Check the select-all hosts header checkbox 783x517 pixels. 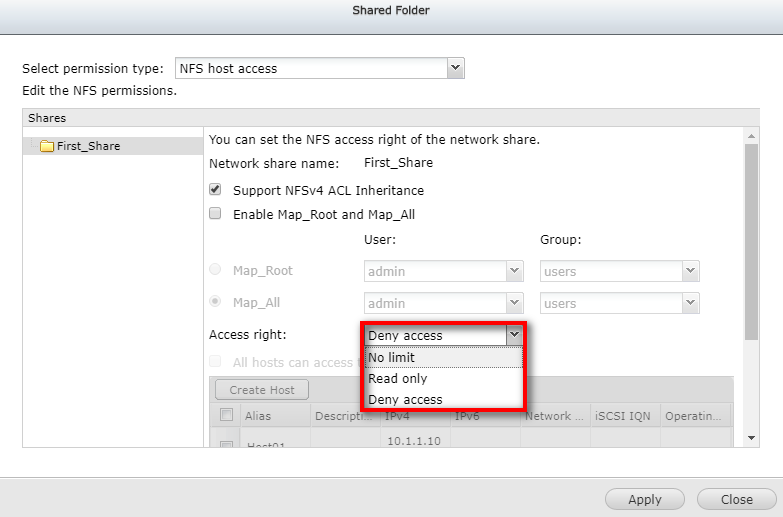(227, 415)
